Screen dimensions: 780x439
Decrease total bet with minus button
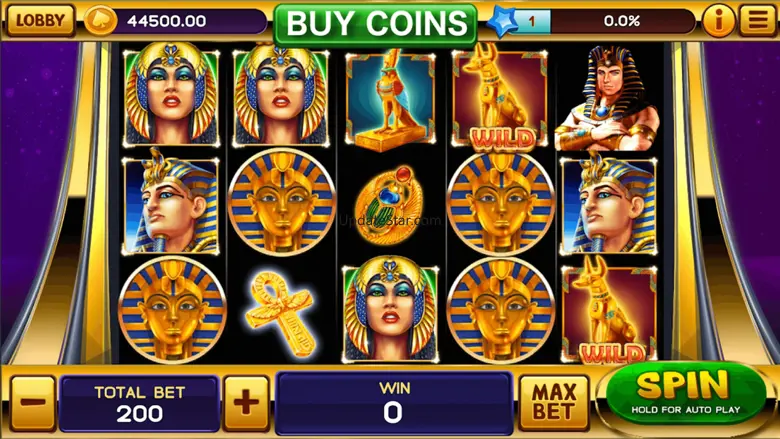pos(33,403)
